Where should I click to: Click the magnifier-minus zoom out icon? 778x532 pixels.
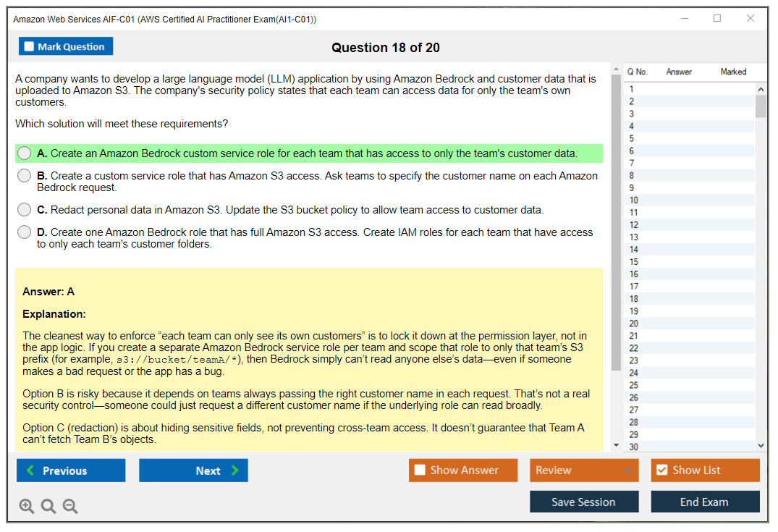70,506
